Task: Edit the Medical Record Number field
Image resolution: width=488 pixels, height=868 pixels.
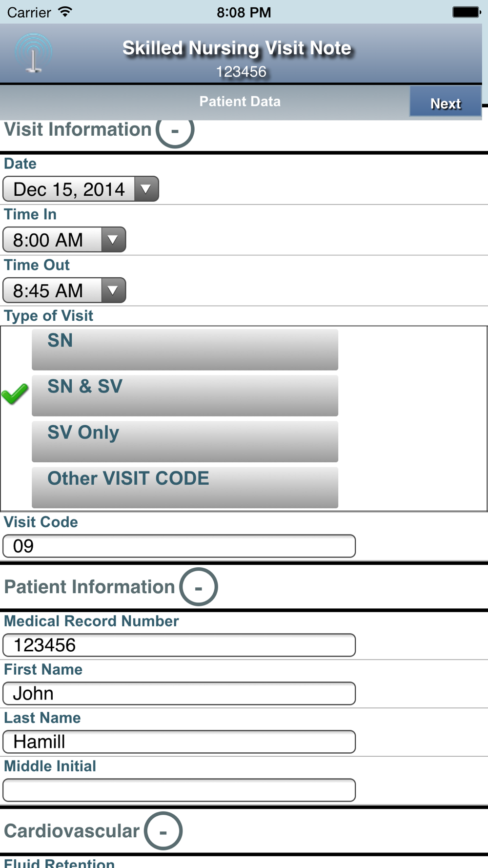Action: tap(179, 645)
